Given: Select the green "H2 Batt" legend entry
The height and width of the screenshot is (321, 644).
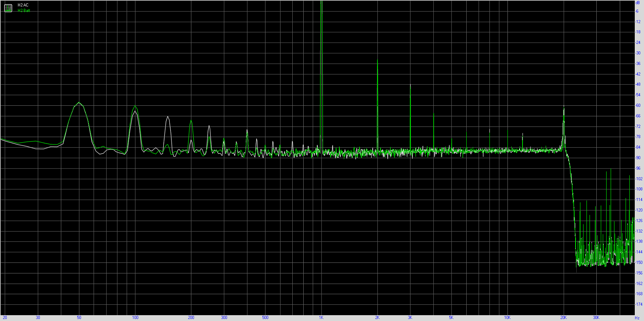Looking at the screenshot, I should click(x=24, y=11).
